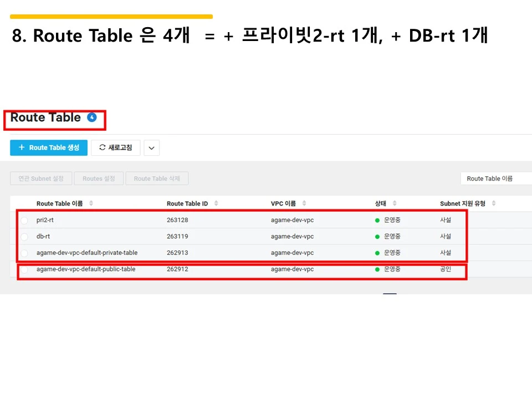
Task: Click the Route Table 삭제 button
Action: (157, 178)
